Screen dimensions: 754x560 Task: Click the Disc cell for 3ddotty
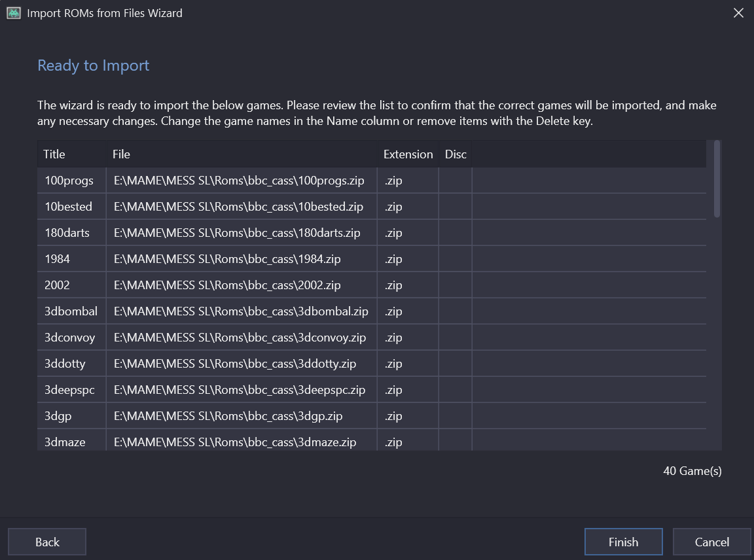click(x=456, y=364)
